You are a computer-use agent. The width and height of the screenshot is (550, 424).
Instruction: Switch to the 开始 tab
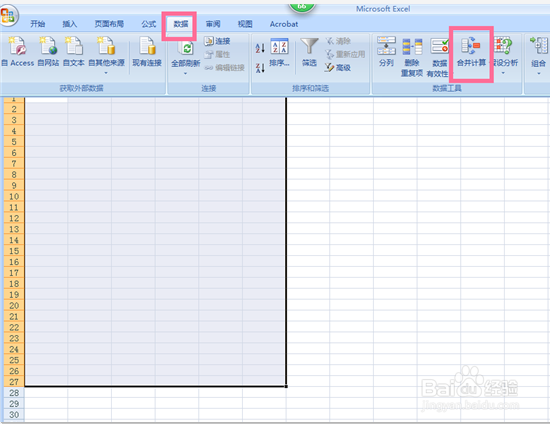click(x=37, y=24)
